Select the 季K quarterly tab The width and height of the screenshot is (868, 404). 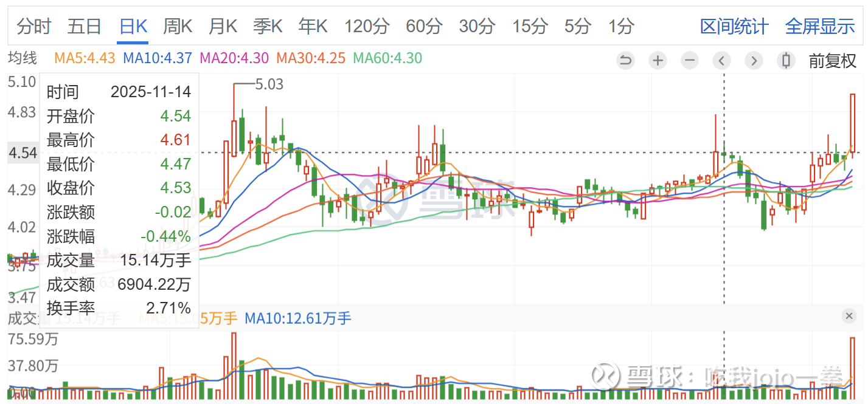click(268, 26)
